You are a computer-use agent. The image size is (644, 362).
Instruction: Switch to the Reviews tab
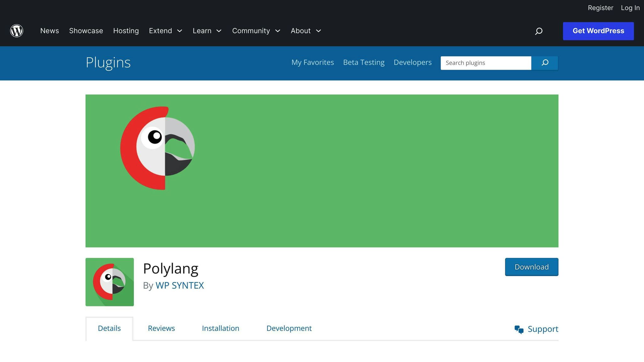(x=161, y=328)
